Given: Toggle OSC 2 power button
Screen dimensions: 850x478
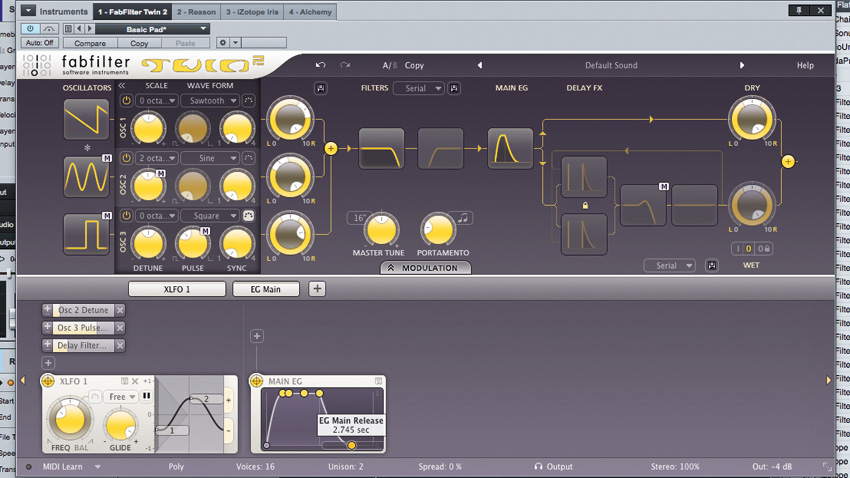Looking at the screenshot, I should click(x=126, y=158).
